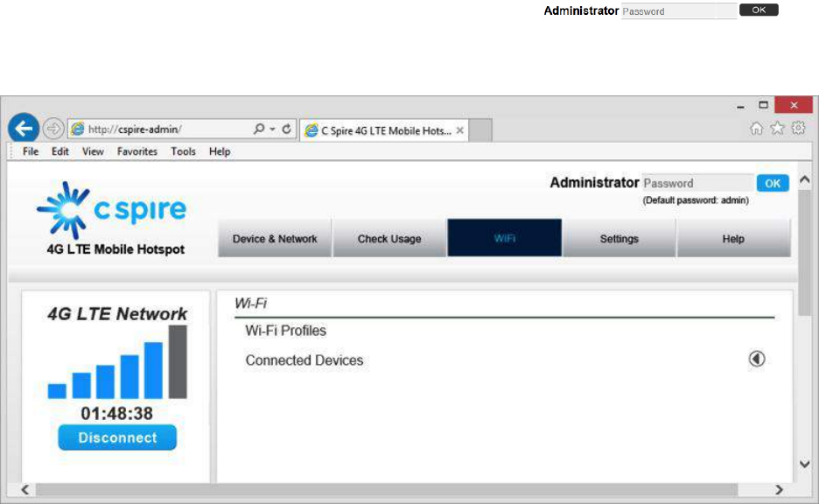Open the File menu

coord(31,151)
